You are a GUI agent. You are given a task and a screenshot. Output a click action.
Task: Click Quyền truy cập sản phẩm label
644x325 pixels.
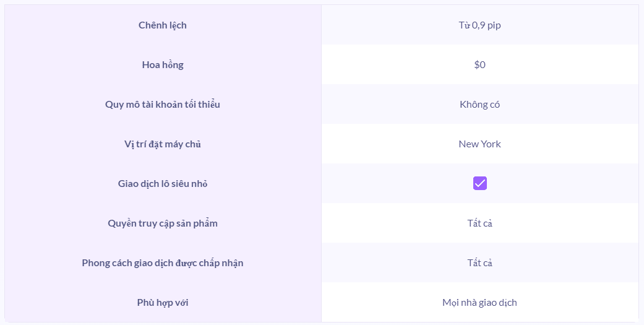click(x=163, y=223)
